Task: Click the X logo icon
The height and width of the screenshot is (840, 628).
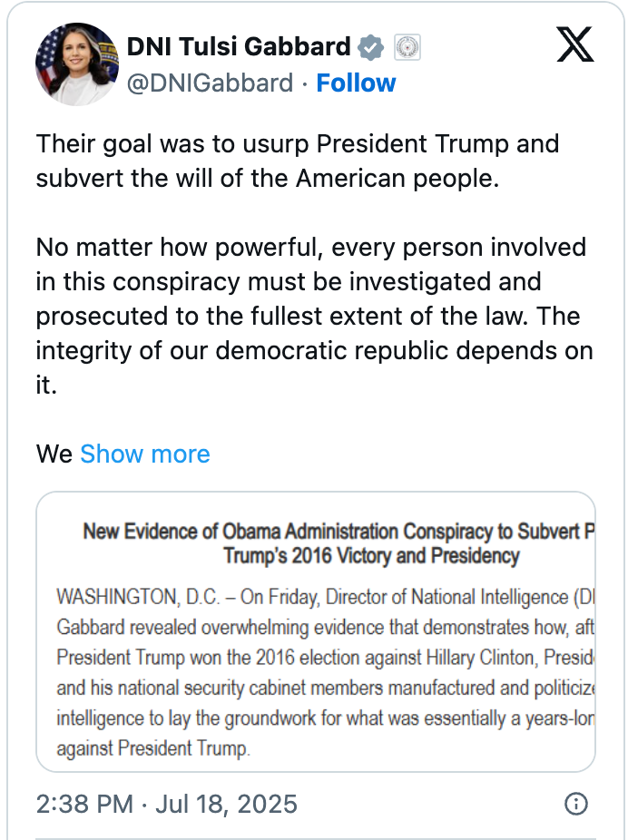Action: (574, 44)
